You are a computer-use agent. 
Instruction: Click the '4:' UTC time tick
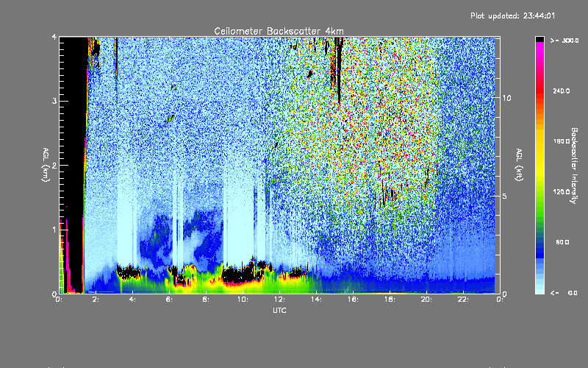click(x=133, y=300)
